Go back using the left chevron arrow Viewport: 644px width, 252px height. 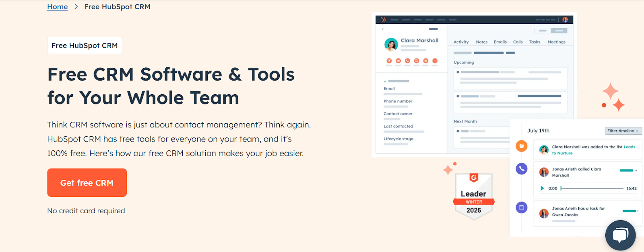tap(383, 29)
